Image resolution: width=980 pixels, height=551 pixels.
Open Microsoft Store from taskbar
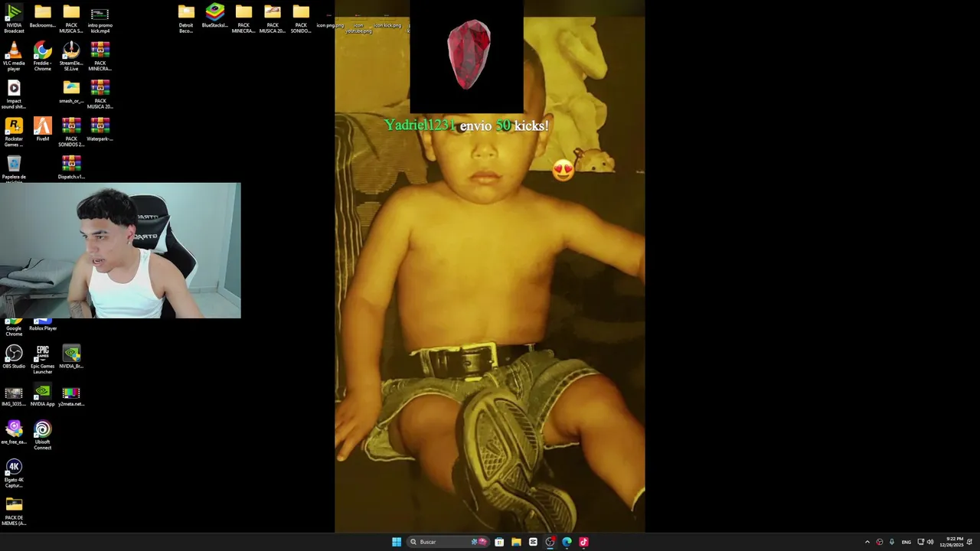tap(499, 542)
